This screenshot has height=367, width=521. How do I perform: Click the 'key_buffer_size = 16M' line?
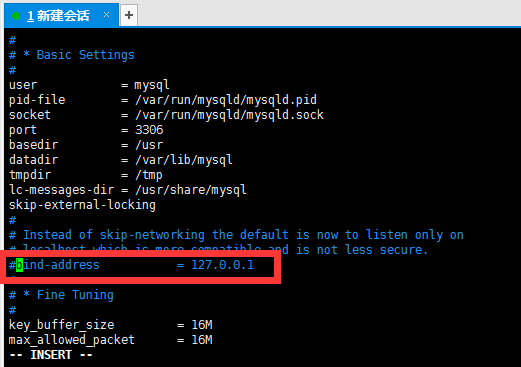[110, 325]
